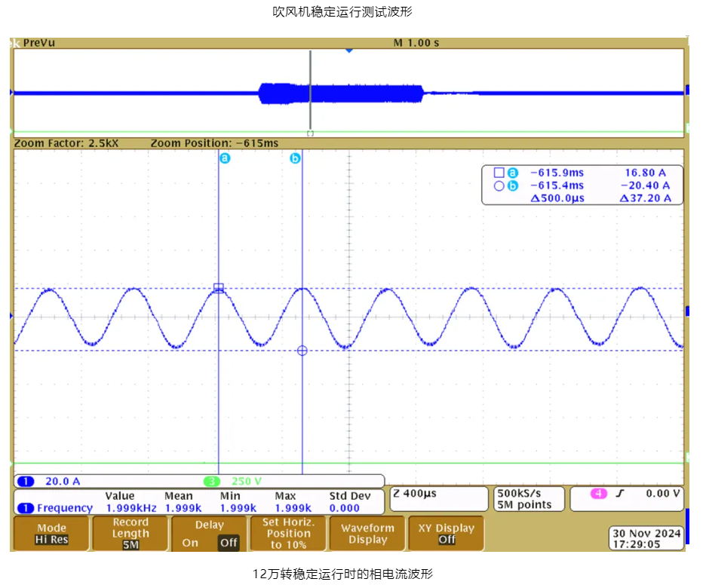
Task: Click the date and time 30 Nov 2024 box
Action: (x=646, y=539)
